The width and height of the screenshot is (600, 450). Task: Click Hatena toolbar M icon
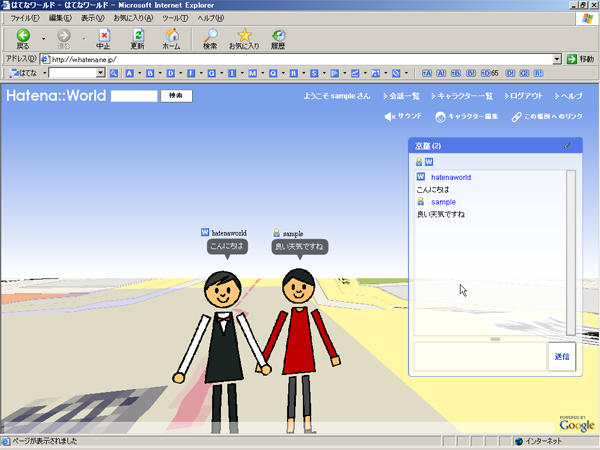[x=253, y=73]
